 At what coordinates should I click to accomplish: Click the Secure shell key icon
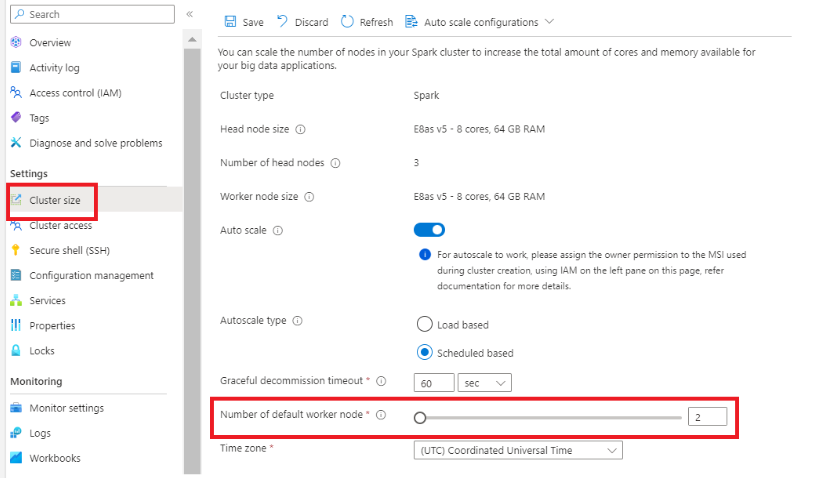pyautogui.click(x=16, y=250)
